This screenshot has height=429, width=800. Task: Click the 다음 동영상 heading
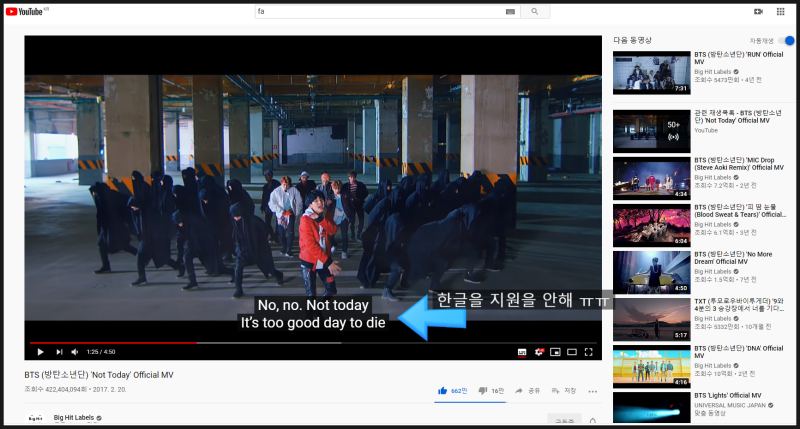(x=632, y=40)
